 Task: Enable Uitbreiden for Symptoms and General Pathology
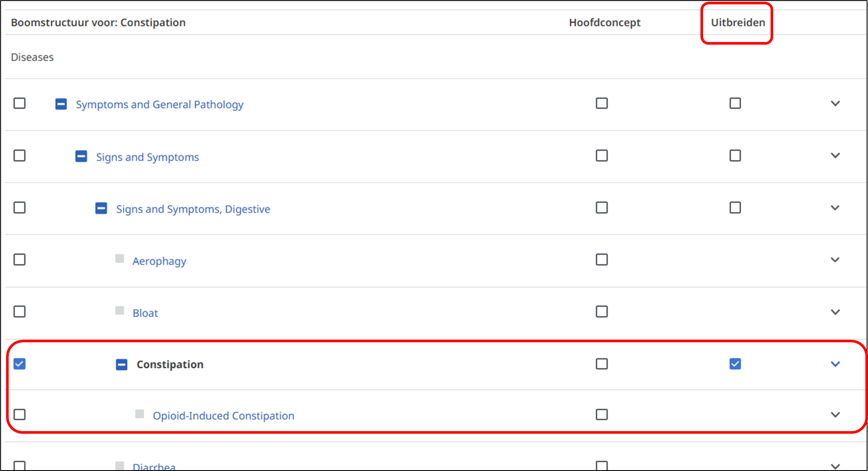click(x=735, y=103)
